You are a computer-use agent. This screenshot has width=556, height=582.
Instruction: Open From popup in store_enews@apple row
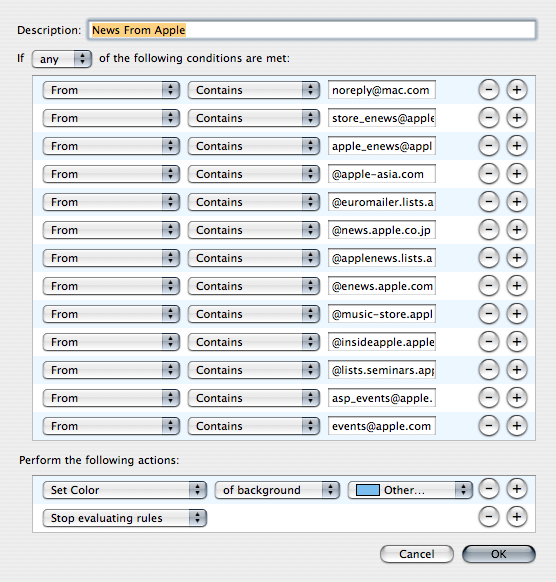tap(111, 118)
